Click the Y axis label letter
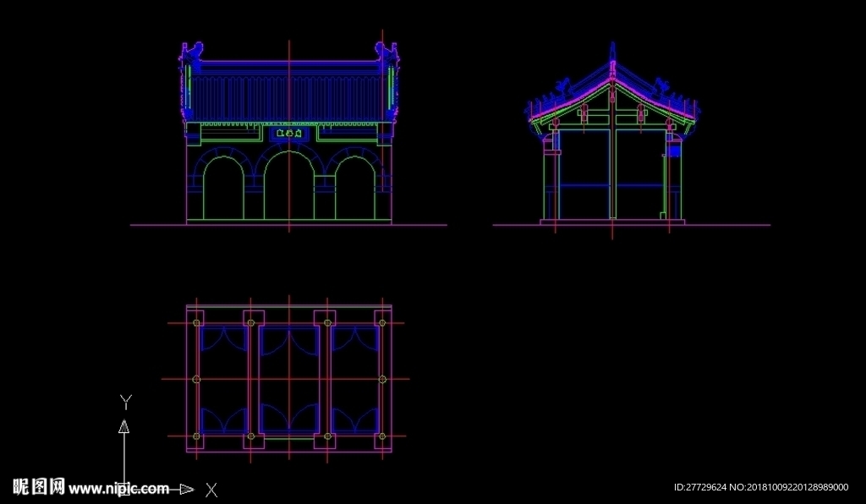Viewport: 866px width, 504px height. click(x=126, y=403)
